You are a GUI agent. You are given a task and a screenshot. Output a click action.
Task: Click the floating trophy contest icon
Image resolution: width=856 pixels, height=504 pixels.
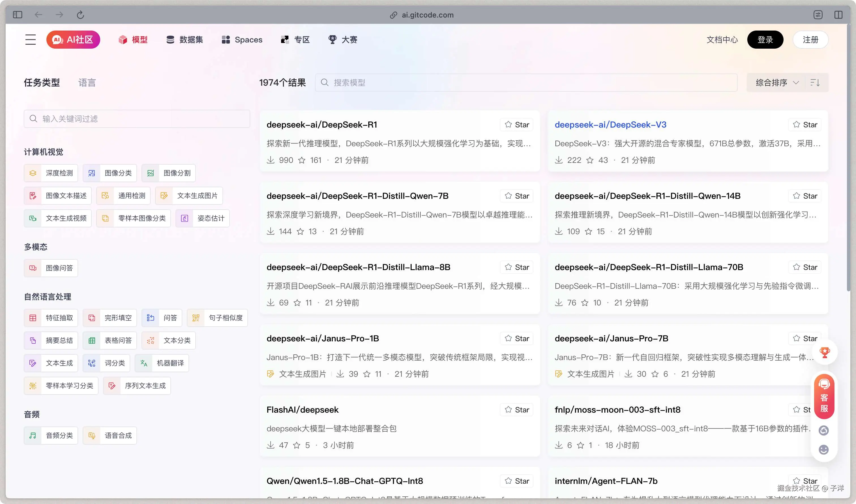[x=824, y=352]
